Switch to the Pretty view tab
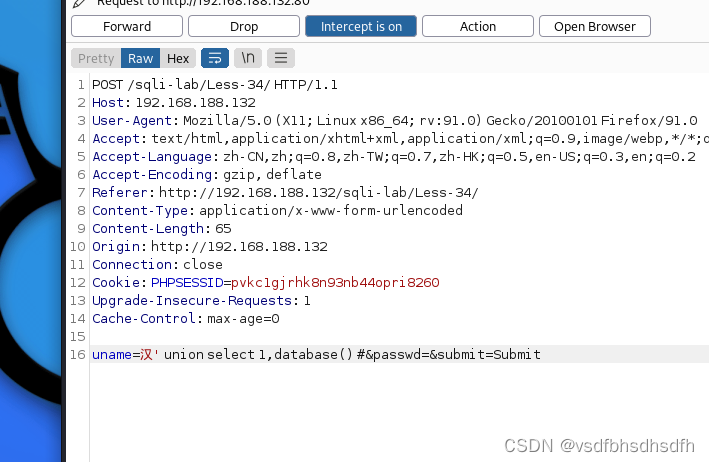Screen dimensions: 709x462 96,58
